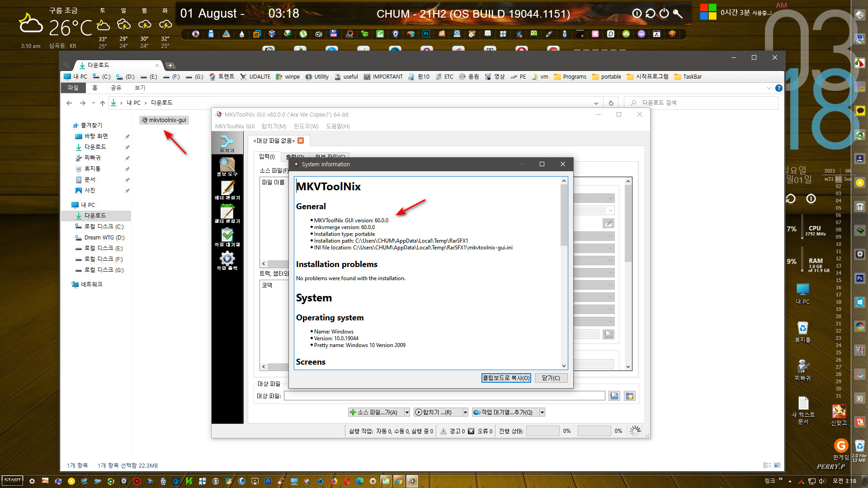Screen dimensions: 868x488
Task: Click 닫기(C) button in System information
Action: pyautogui.click(x=551, y=378)
